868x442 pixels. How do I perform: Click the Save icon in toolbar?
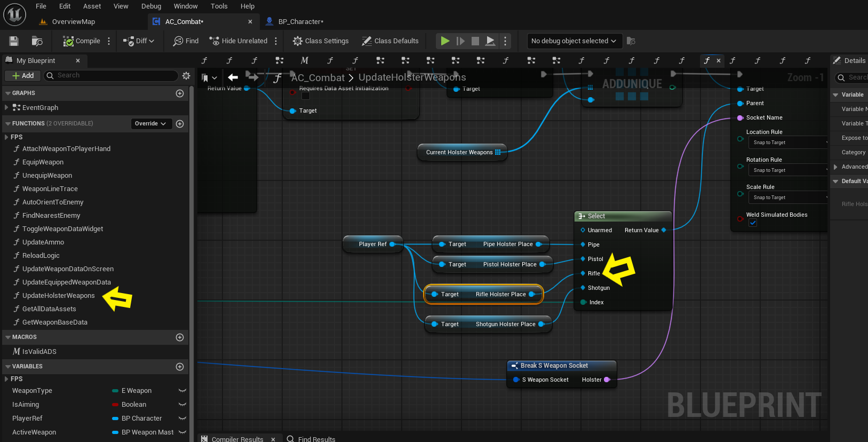tap(14, 41)
